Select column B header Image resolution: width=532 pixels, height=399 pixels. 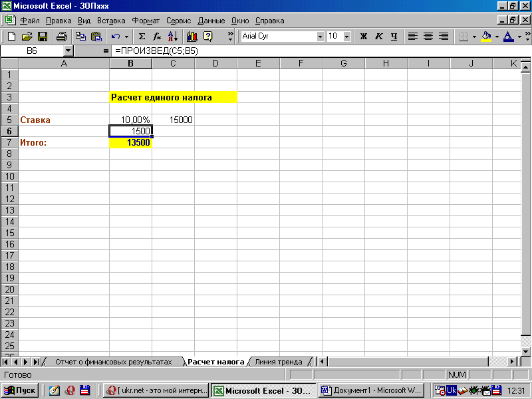pos(130,63)
